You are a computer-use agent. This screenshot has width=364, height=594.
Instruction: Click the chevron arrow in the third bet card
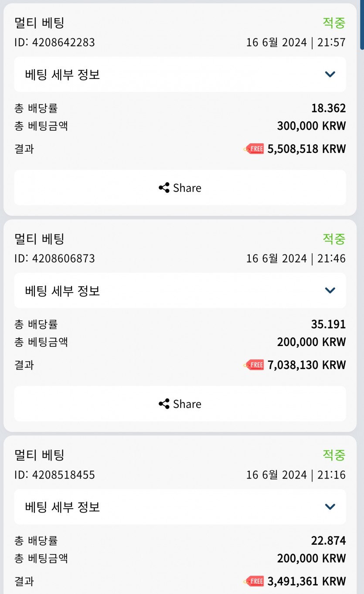(x=330, y=507)
